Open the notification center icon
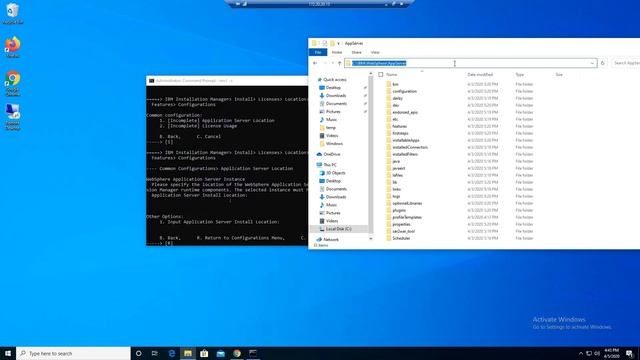 [x=629, y=353]
